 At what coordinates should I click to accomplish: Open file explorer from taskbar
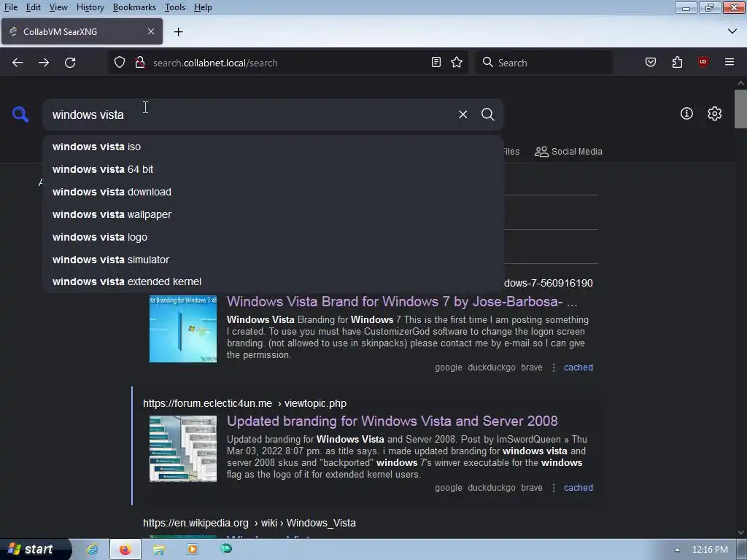[x=158, y=549]
